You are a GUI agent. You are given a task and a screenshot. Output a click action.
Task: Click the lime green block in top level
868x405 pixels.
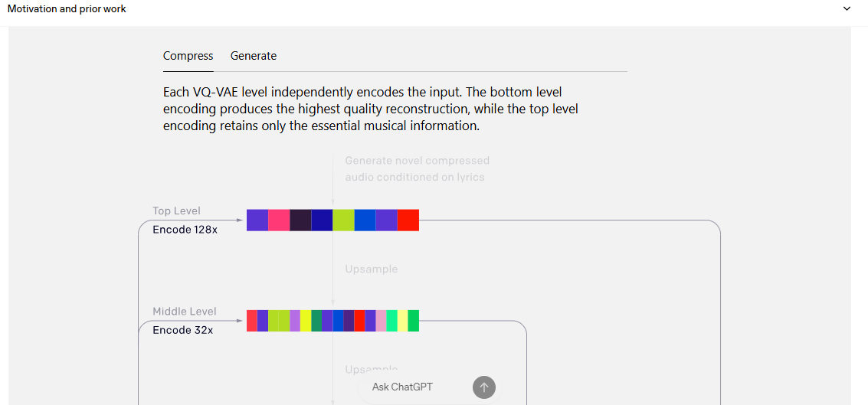pos(343,220)
